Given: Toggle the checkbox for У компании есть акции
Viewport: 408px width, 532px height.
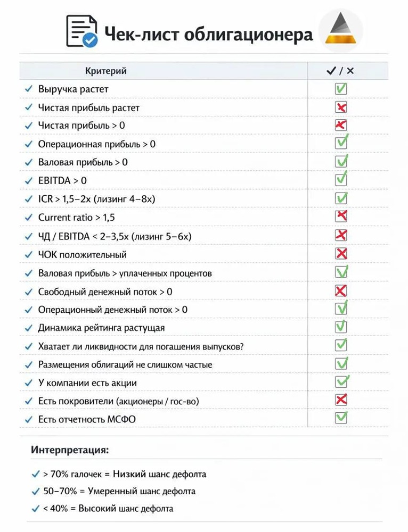Looking at the screenshot, I should tap(341, 381).
